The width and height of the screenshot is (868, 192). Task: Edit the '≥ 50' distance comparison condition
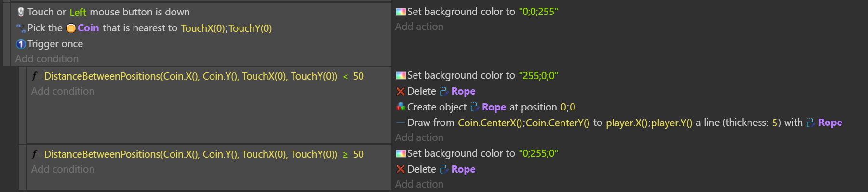pos(204,154)
